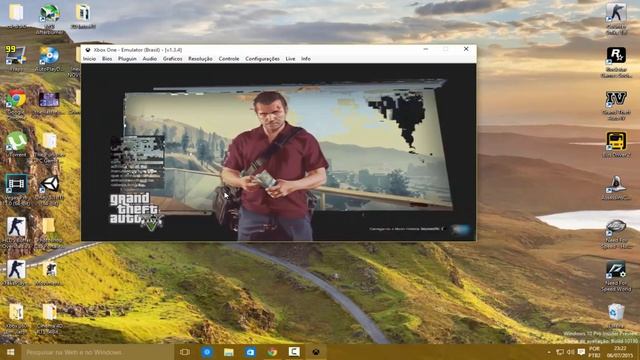Open Chrome from the taskbar
Image resolution: width=640 pixels, height=360 pixels.
tap(272, 352)
